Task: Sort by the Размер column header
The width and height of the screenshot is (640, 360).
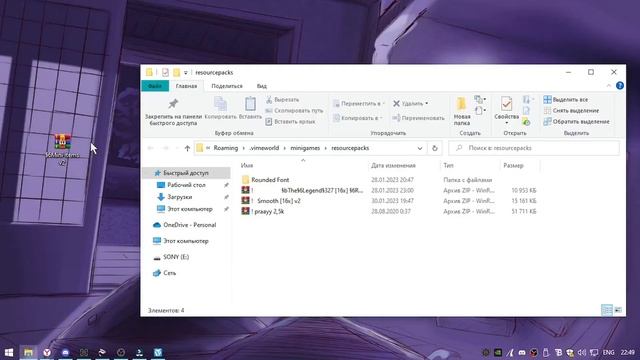Action: [513, 165]
